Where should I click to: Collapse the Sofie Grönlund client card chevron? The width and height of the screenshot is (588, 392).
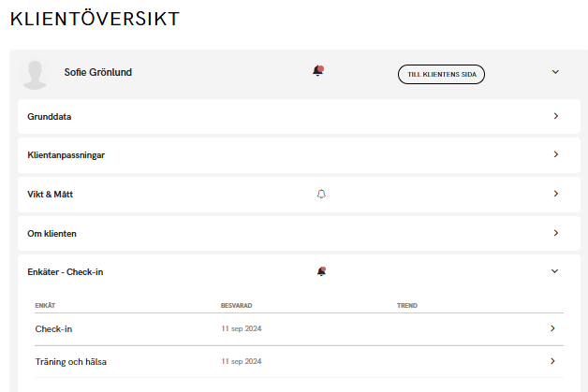tap(554, 72)
